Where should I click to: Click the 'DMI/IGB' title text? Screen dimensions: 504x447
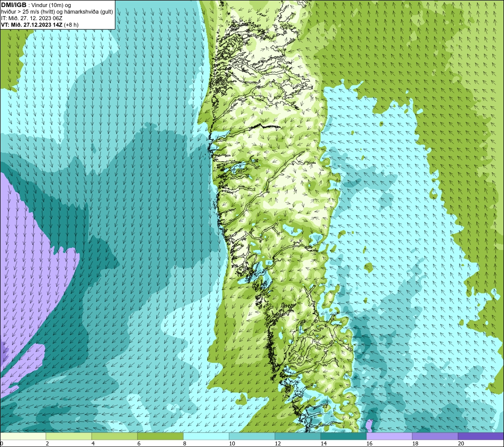14,5
